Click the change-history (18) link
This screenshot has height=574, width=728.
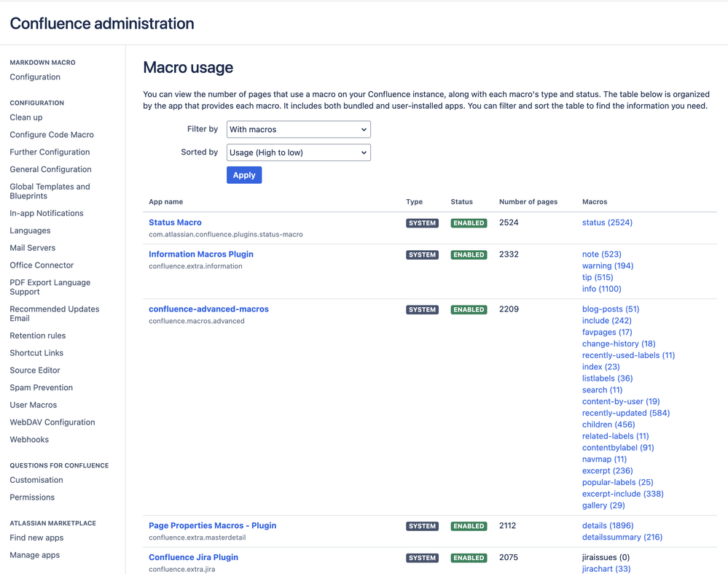(x=619, y=344)
